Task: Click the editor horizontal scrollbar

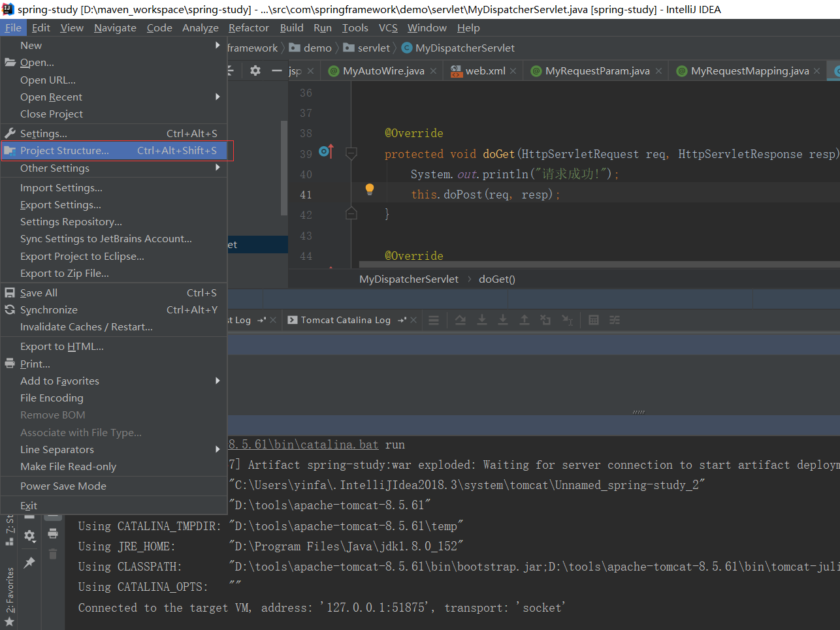Action: 600,264
